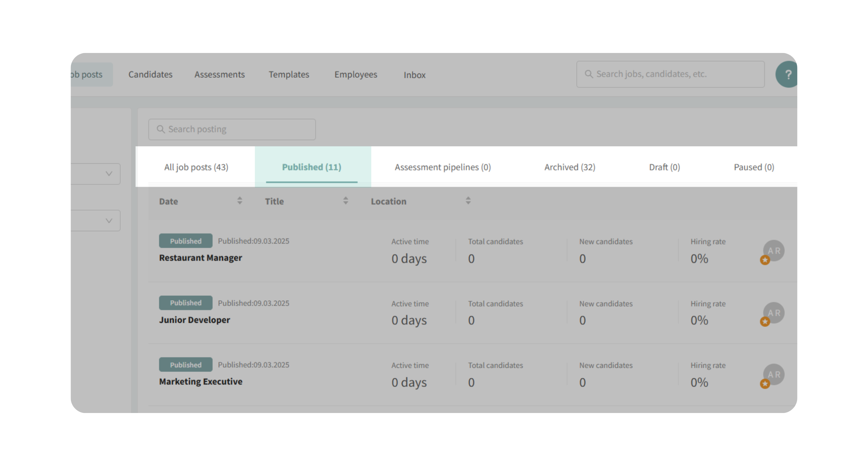
Task: Select the All job posts (43) tab
Action: 196,167
